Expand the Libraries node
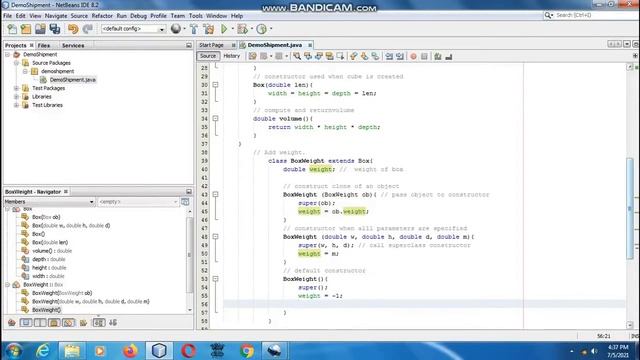The image size is (640, 360). click(x=16, y=97)
